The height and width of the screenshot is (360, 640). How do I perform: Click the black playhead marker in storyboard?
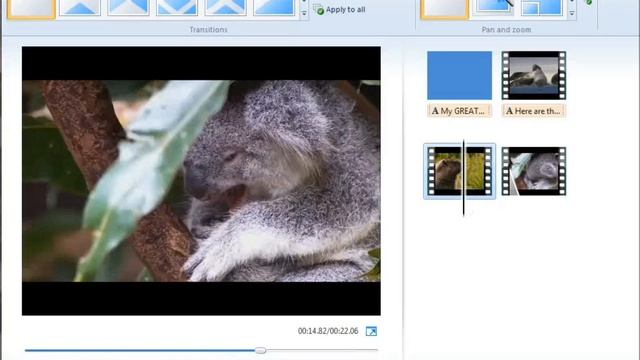463,178
